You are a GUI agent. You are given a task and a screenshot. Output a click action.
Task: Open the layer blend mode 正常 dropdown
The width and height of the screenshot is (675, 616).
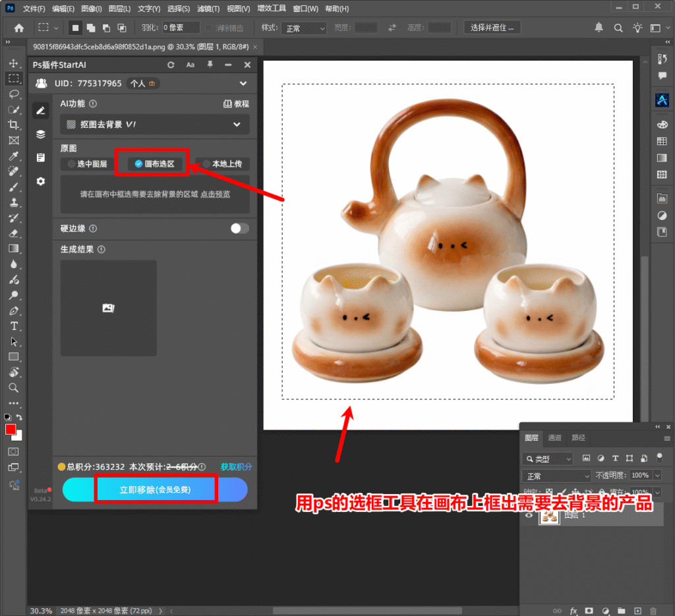pyautogui.click(x=556, y=476)
